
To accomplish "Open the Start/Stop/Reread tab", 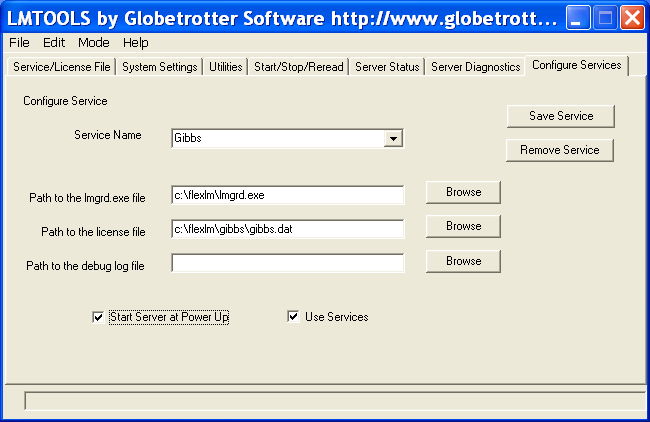I will (298, 67).
